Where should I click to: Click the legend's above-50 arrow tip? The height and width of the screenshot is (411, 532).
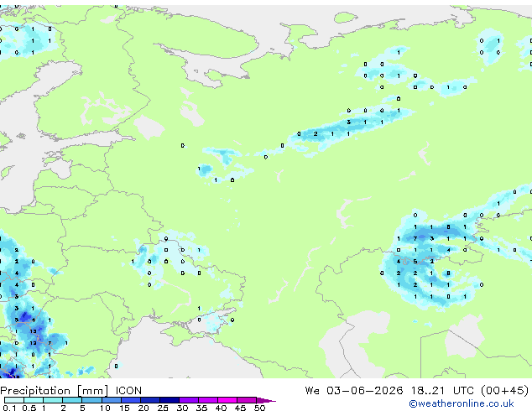pyautogui.click(x=267, y=400)
